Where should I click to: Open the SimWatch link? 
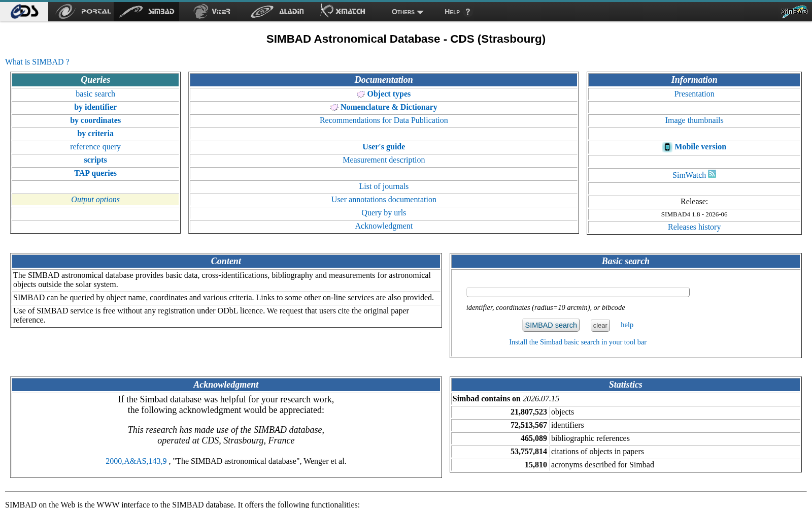click(689, 175)
